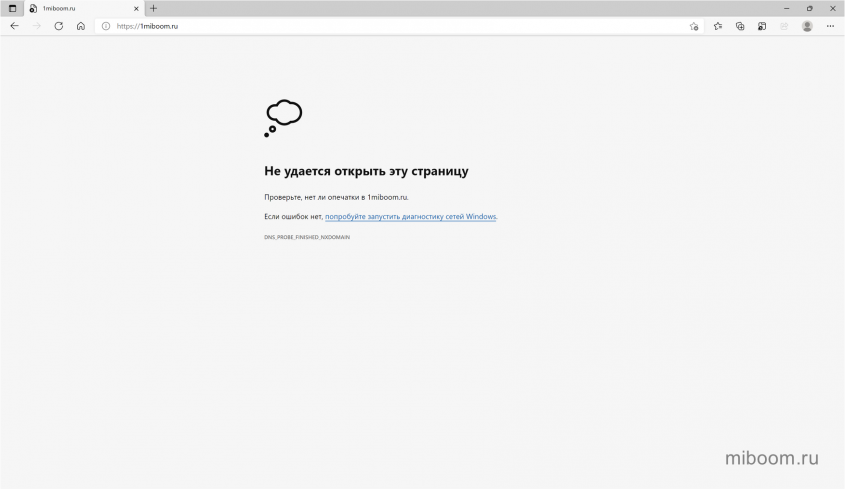Open the Favorites list

pyautogui.click(x=717, y=26)
